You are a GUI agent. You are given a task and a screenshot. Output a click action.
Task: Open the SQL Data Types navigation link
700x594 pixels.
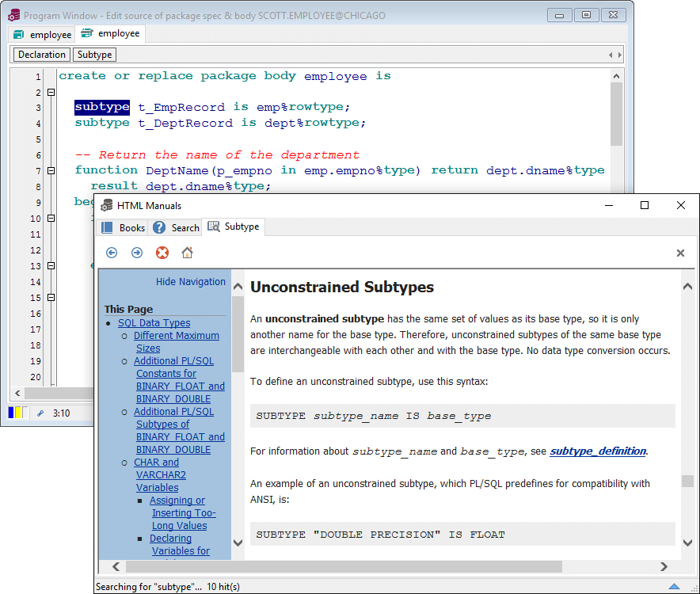click(154, 323)
